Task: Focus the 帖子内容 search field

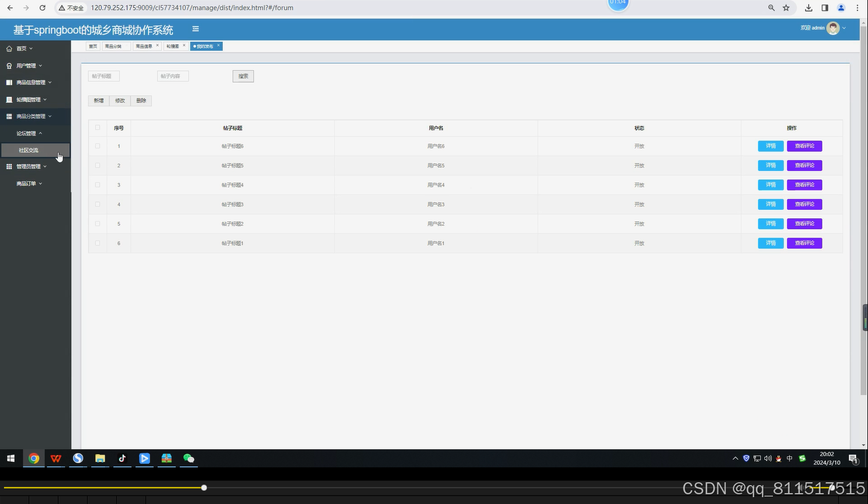Action: 173,76
